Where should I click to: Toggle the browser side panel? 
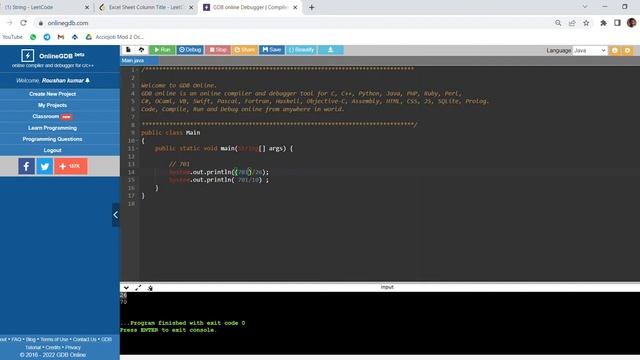(x=617, y=23)
